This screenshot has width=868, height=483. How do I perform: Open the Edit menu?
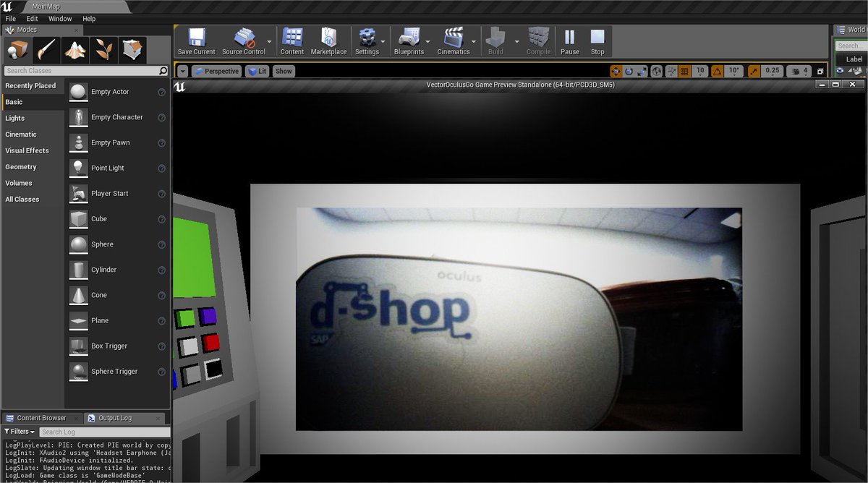[33, 18]
